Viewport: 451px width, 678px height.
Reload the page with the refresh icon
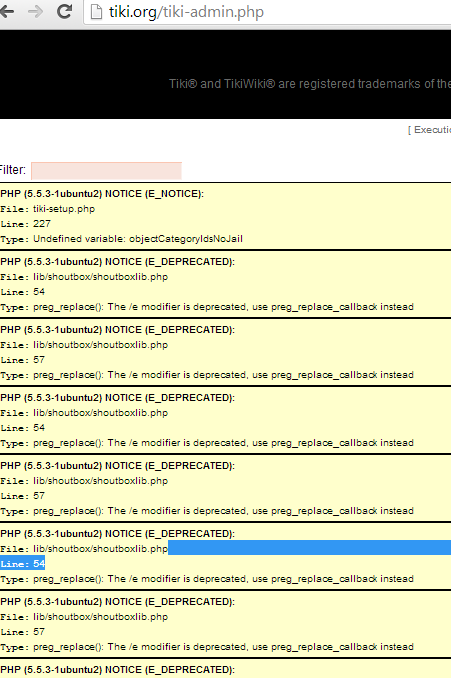click(x=64, y=11)
